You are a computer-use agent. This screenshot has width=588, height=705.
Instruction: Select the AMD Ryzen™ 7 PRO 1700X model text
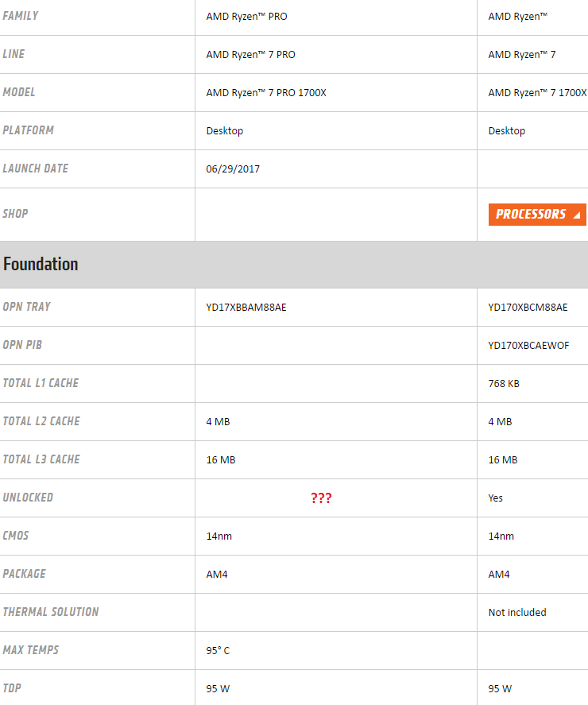(266, 93)
